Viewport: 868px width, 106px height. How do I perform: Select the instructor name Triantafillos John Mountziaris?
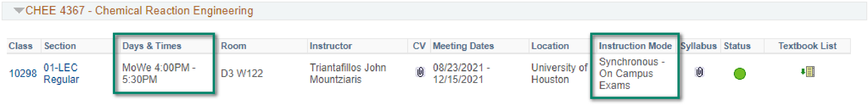tap(348, 73)
